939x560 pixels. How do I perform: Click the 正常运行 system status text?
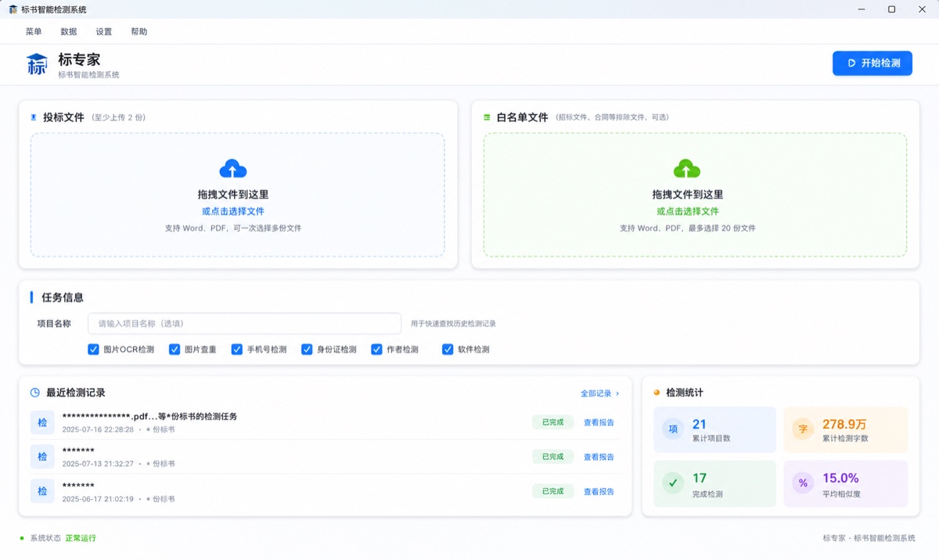coord(81,538)
